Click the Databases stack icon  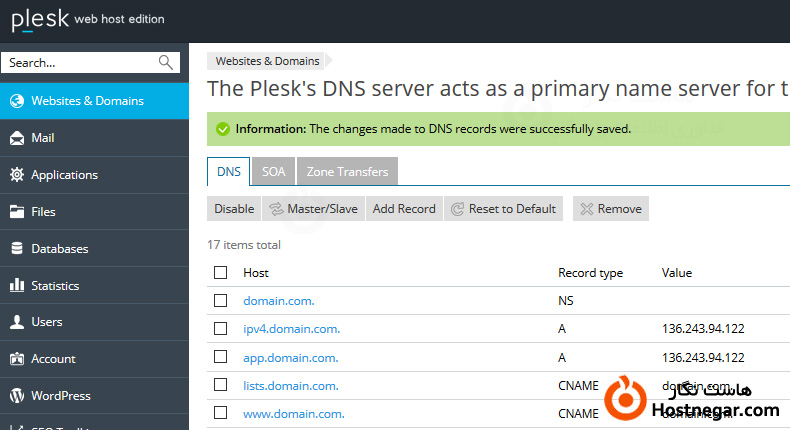(x=16, y=249)
